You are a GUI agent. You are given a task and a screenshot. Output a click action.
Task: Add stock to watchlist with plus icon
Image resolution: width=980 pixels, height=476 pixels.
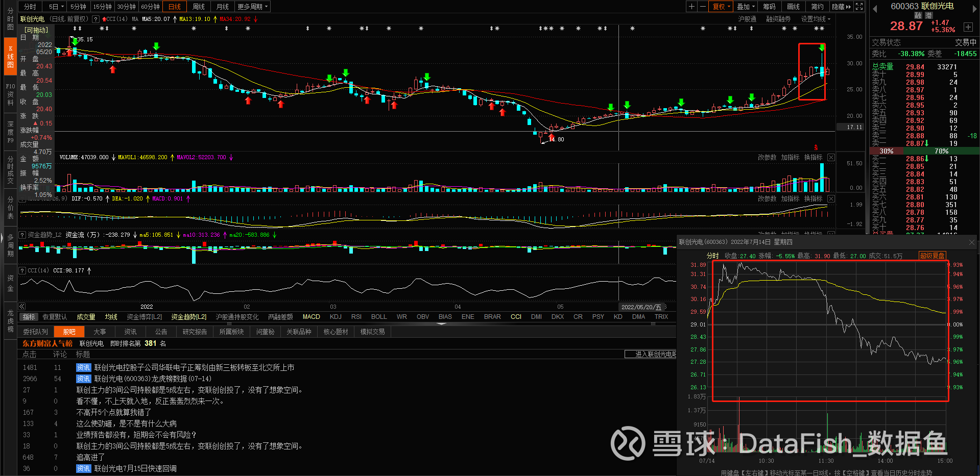pos(968,27)
